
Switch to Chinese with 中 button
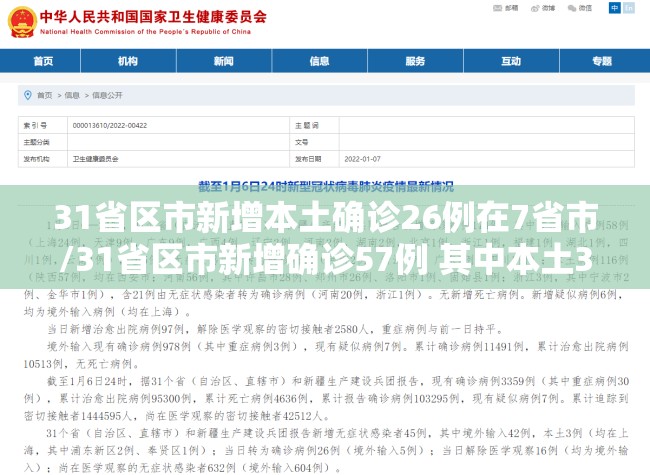[x=615, y=8]
